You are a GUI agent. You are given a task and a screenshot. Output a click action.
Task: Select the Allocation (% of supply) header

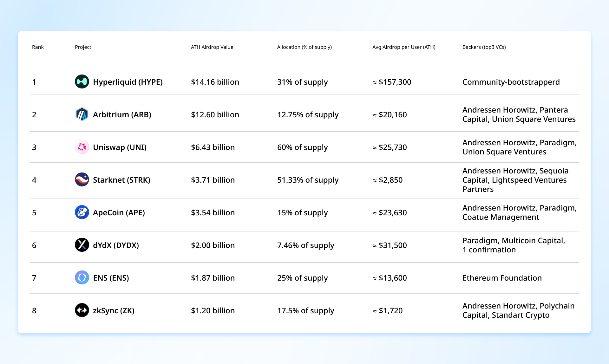pos(304,47)
